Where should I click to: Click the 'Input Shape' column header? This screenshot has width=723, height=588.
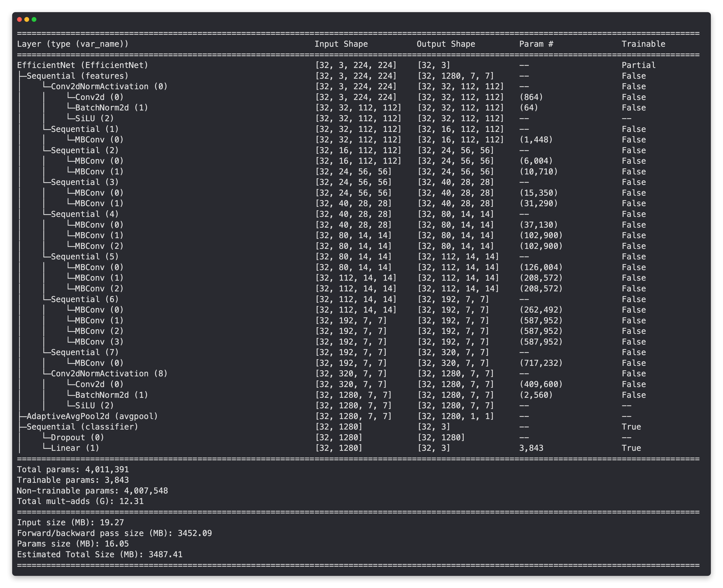coord(341,44)
